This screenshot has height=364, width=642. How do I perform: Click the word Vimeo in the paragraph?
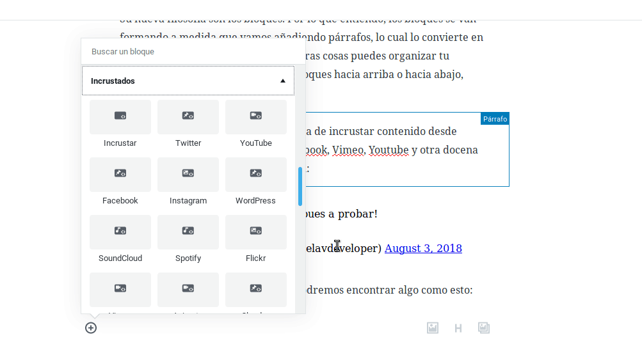click(348, 150)
